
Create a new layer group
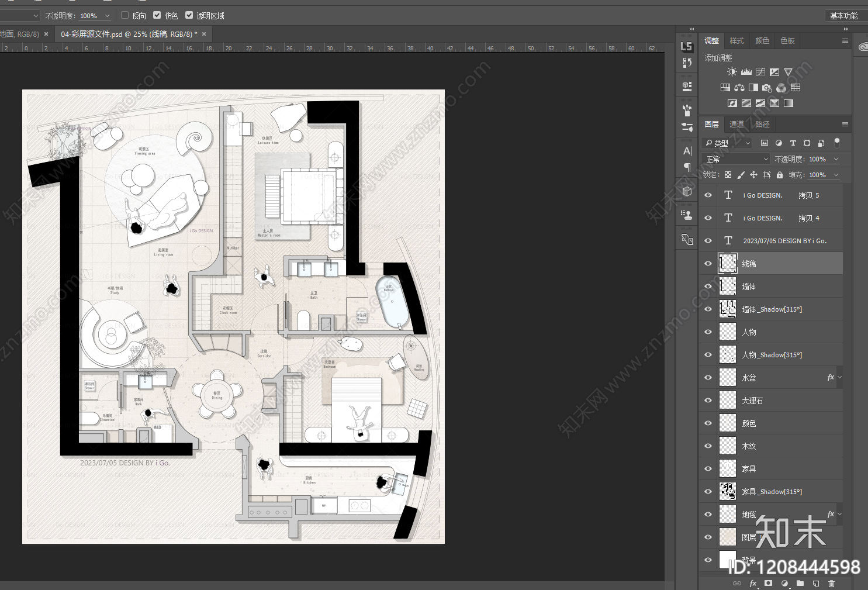click(800, 583)
